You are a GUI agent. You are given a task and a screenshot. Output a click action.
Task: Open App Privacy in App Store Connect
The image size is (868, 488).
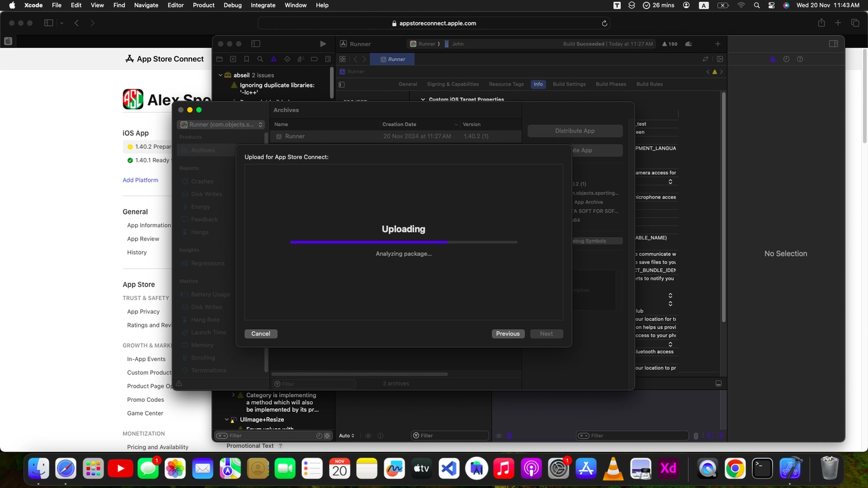(x=143, y=311)
